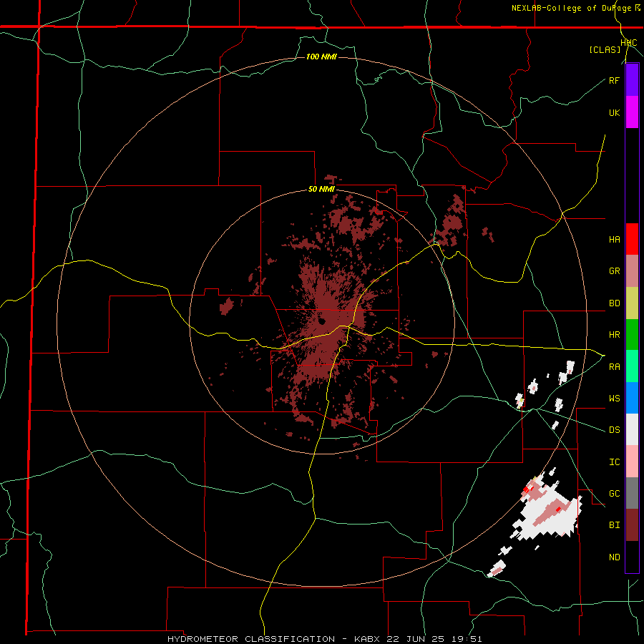Click the RA legend label
Screen dimensions: 644x644
point(614,366)
